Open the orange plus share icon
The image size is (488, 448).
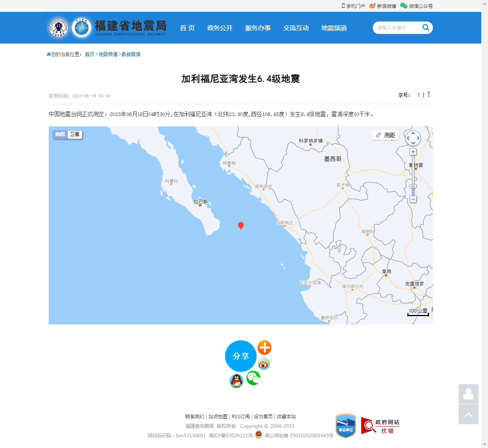click(264, 347)
